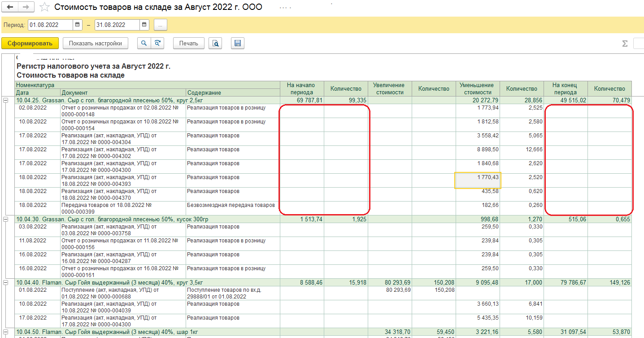Click the magnifier search icon in toolbar
The image size is (644, 338).
[144, 44]
